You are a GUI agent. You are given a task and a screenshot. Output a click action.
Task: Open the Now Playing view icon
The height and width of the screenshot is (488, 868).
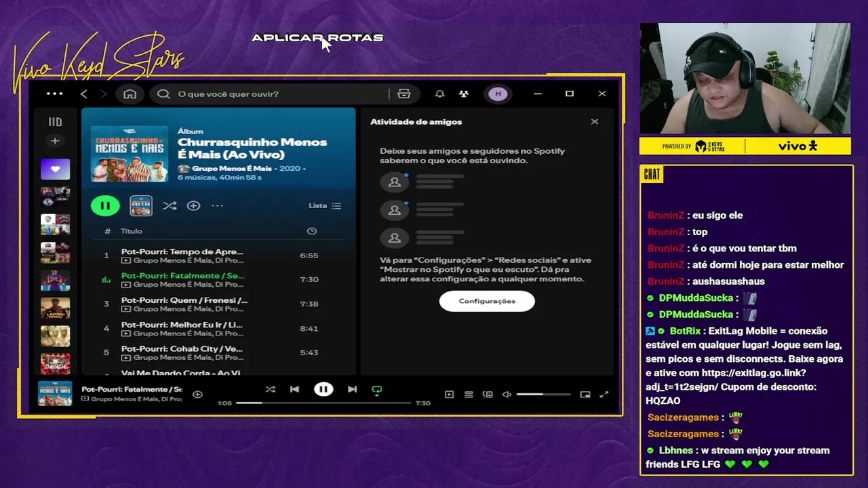point(449,394)
